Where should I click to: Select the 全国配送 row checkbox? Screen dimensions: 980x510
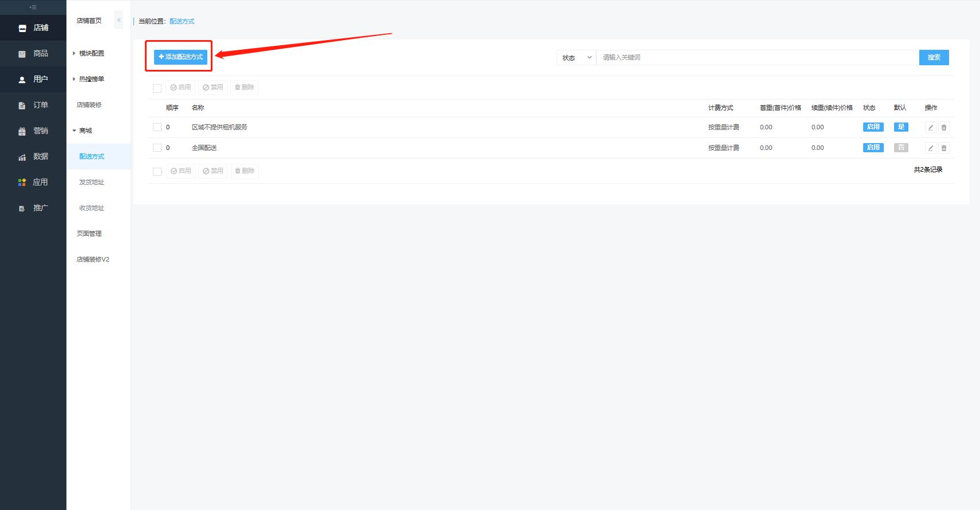(157, 148)
